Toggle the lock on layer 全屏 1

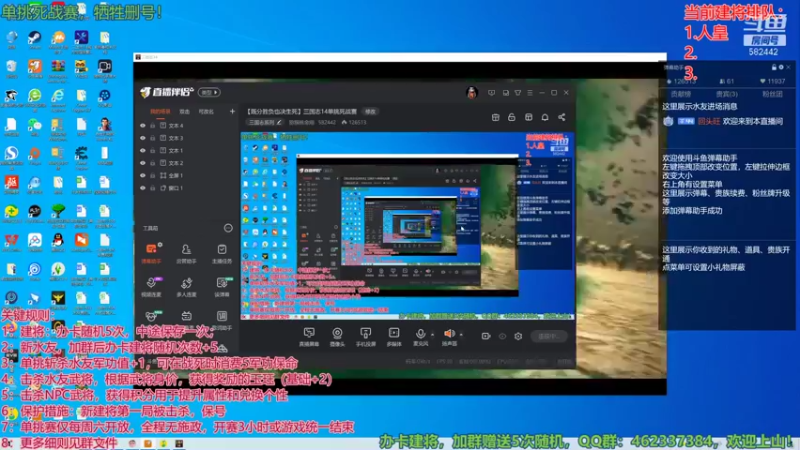(x=152, y=176)
